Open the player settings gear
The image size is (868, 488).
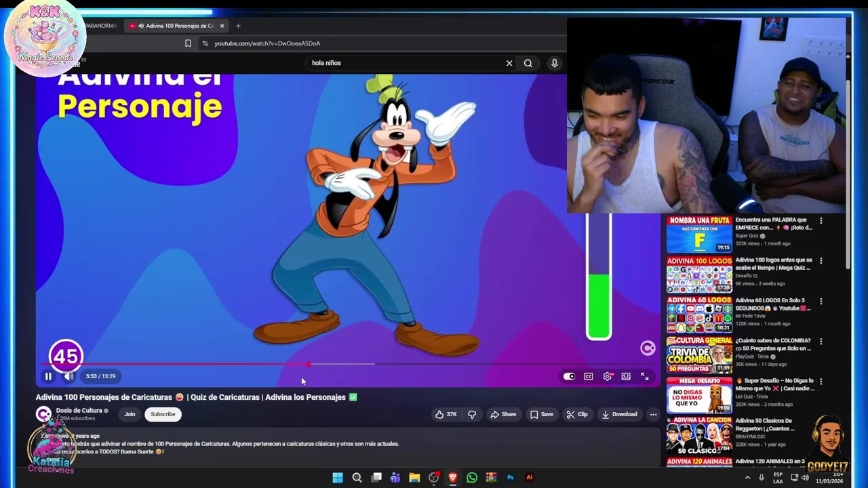[x=608, y=377]
